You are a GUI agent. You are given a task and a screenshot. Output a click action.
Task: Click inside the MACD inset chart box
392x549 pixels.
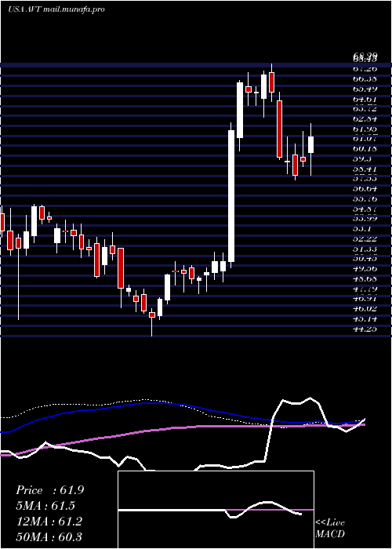tap(216, 510)
